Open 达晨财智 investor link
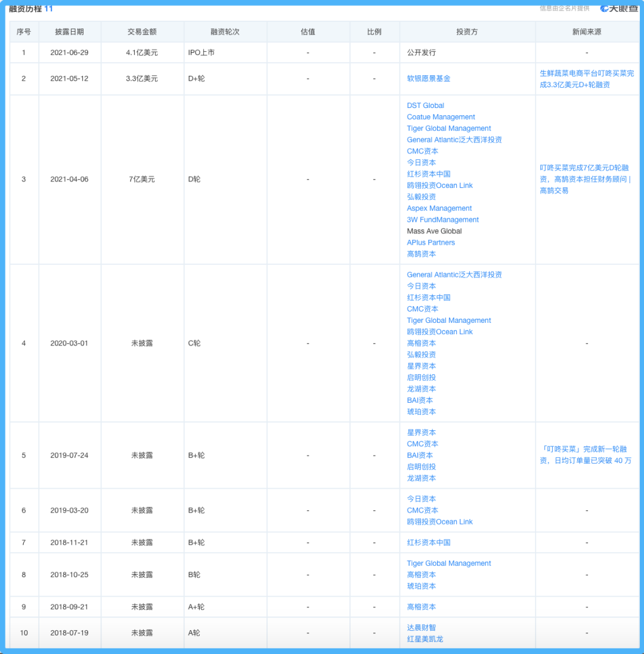Screen dimensions: 644x654 pyautogui.click(x=422, y=627)
